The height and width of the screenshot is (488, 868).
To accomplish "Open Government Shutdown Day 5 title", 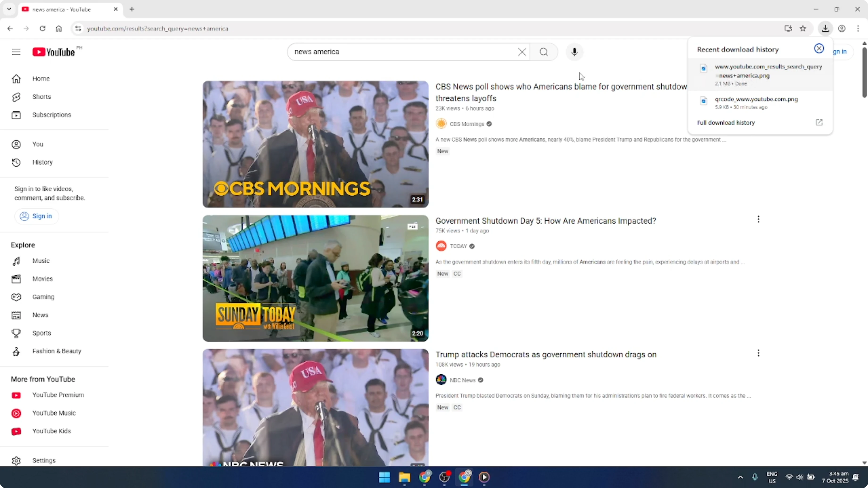I will tap(546, 221).
